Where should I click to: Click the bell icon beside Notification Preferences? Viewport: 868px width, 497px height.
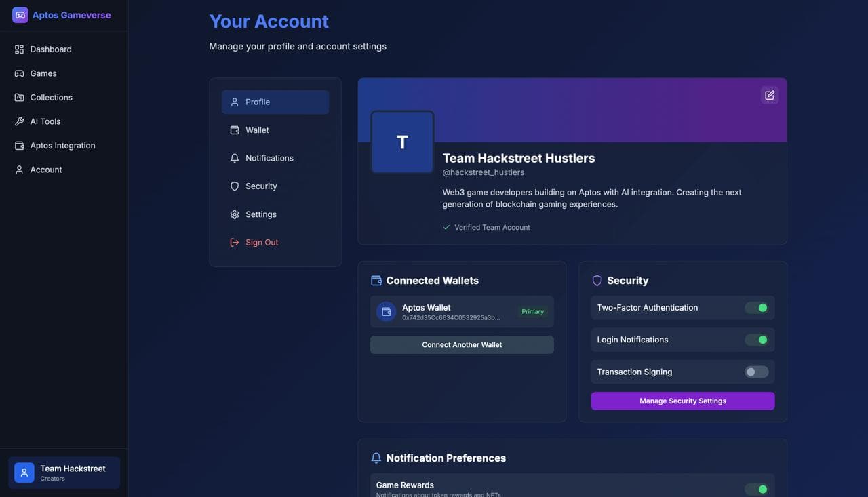376,458
